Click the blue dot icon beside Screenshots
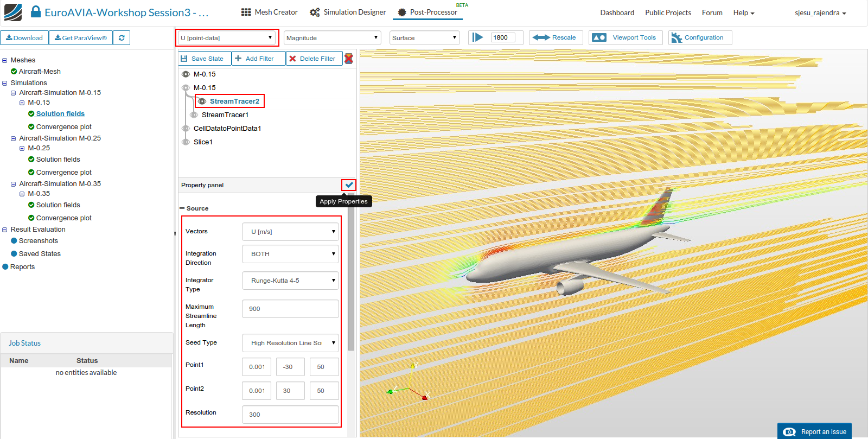The image size is (868, 439). [14, 240]
